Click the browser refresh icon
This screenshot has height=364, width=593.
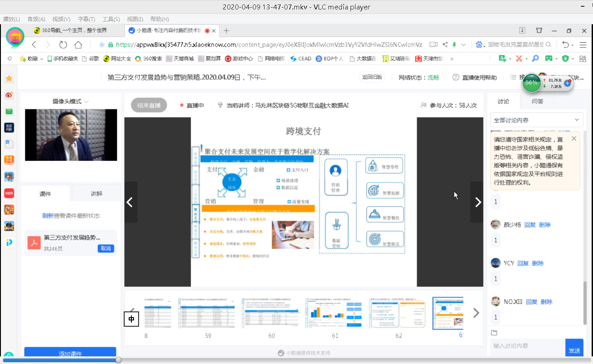click(x=63, y=44)
